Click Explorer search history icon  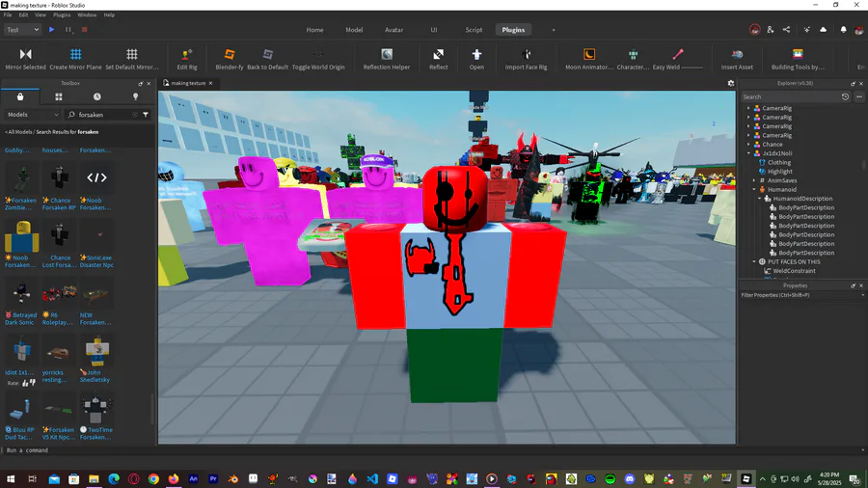tap(845, 96)
